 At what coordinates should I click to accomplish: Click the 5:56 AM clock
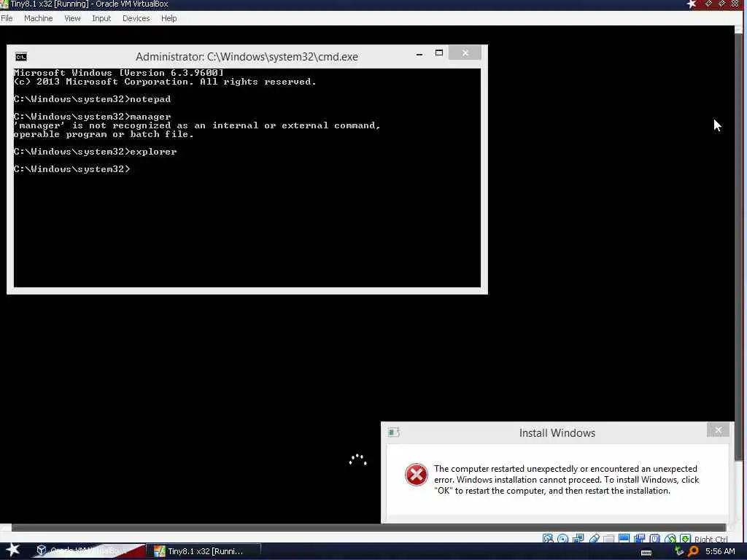[x=720, y=551]
